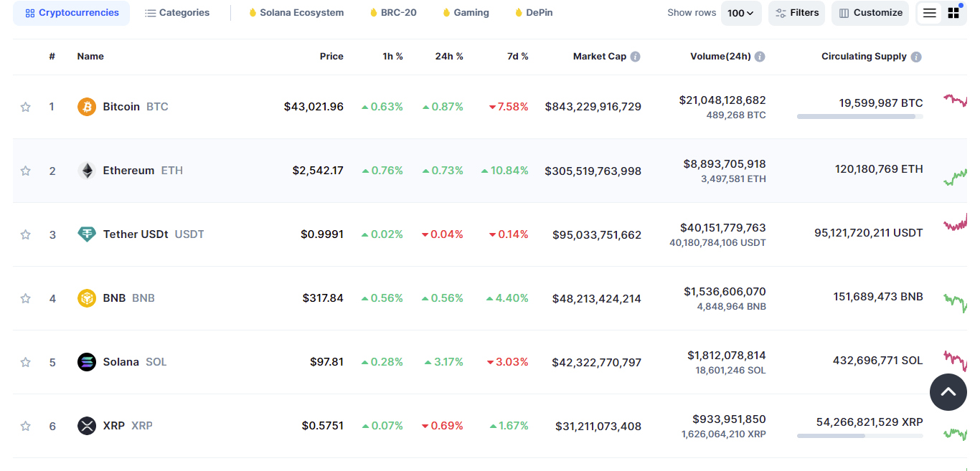Switch to the Categories tab

pos(177,13)
